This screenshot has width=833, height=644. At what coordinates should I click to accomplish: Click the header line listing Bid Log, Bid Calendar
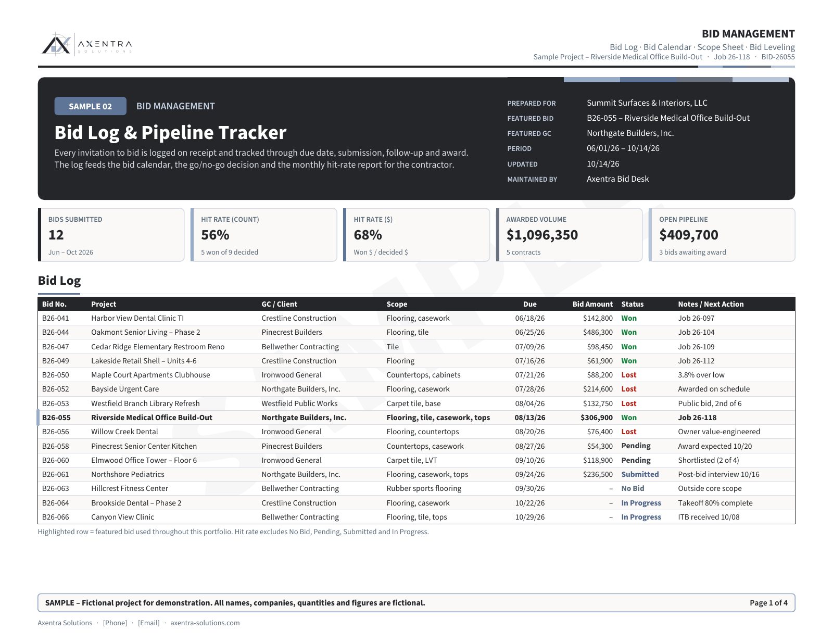[x=702, y=47]
